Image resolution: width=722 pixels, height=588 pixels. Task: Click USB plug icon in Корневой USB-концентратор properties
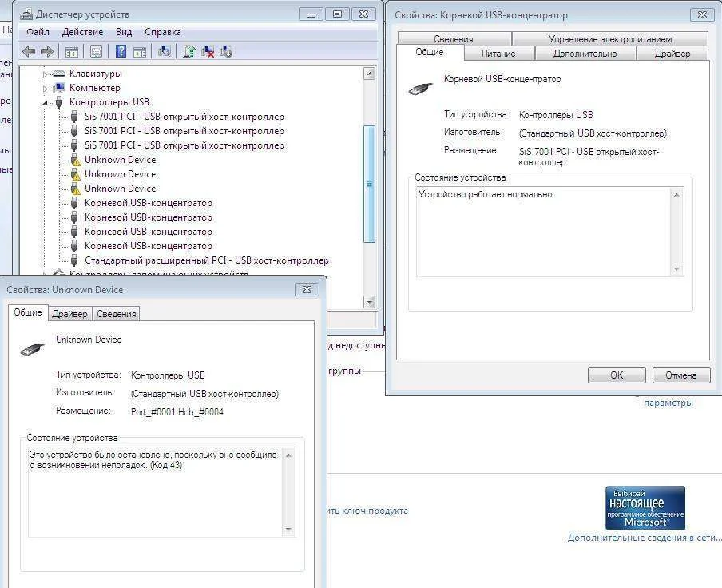421,88
